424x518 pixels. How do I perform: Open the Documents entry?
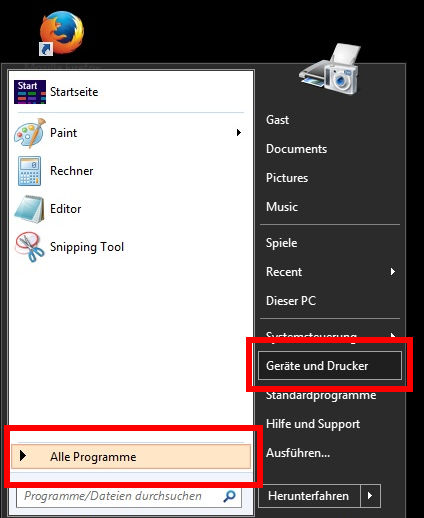[x=296, y=149]
